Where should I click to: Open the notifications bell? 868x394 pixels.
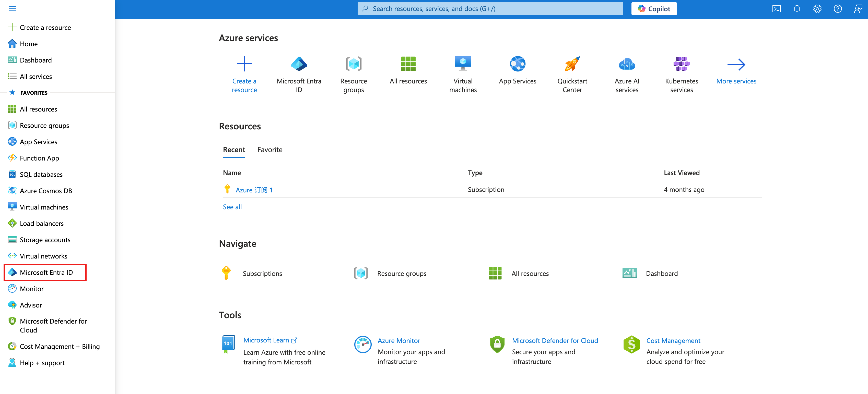(797, 9)
